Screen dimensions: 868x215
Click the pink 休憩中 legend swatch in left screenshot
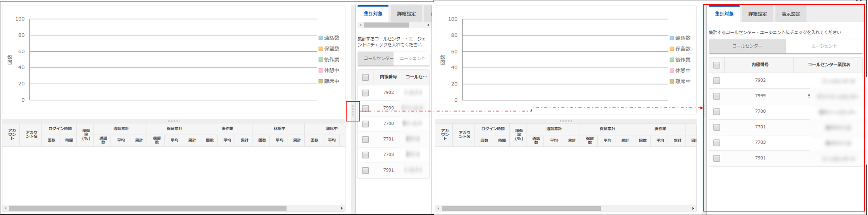321,71
